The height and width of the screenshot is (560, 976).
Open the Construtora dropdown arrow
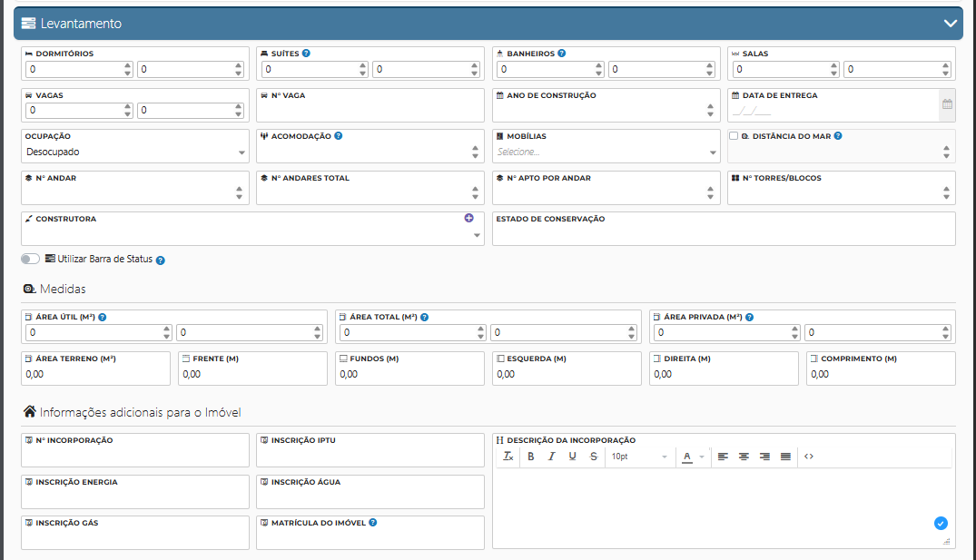(x=478, y=236)
